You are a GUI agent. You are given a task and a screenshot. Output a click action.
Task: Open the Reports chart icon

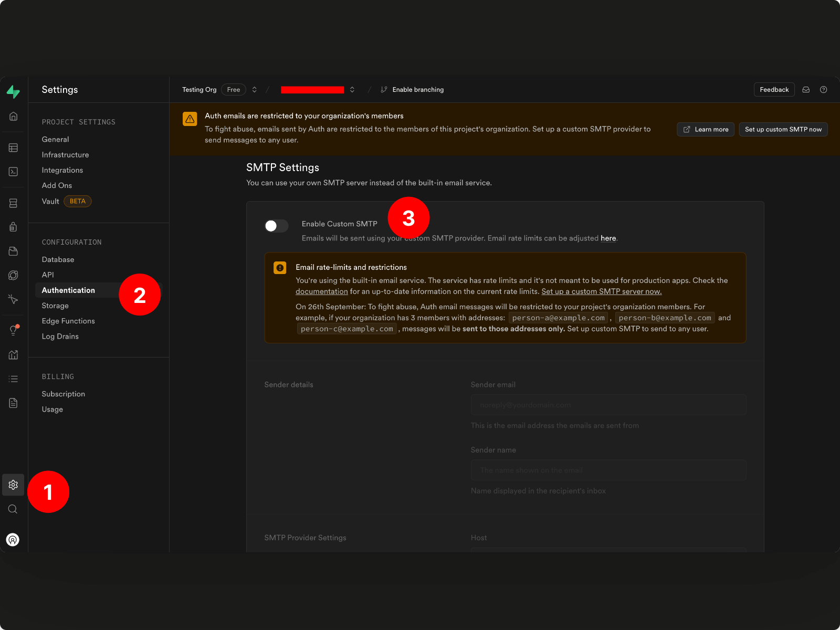(x=13, y=355)
